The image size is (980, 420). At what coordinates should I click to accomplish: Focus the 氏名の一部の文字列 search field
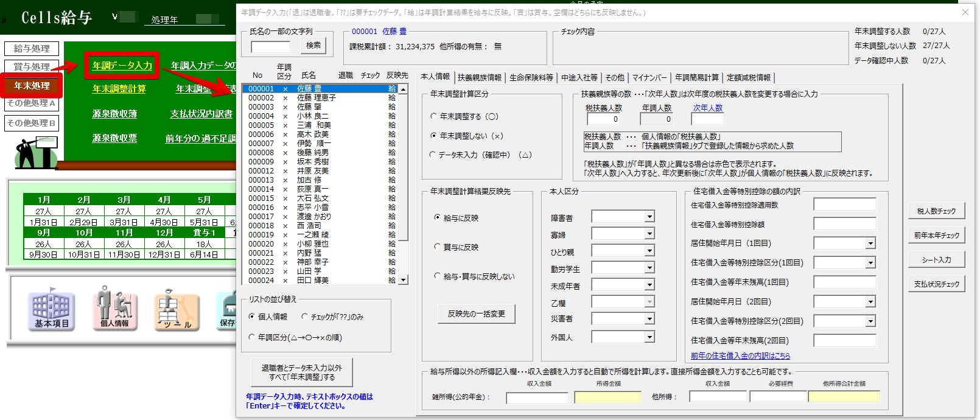pyautogui.click(x=271, y=47)
